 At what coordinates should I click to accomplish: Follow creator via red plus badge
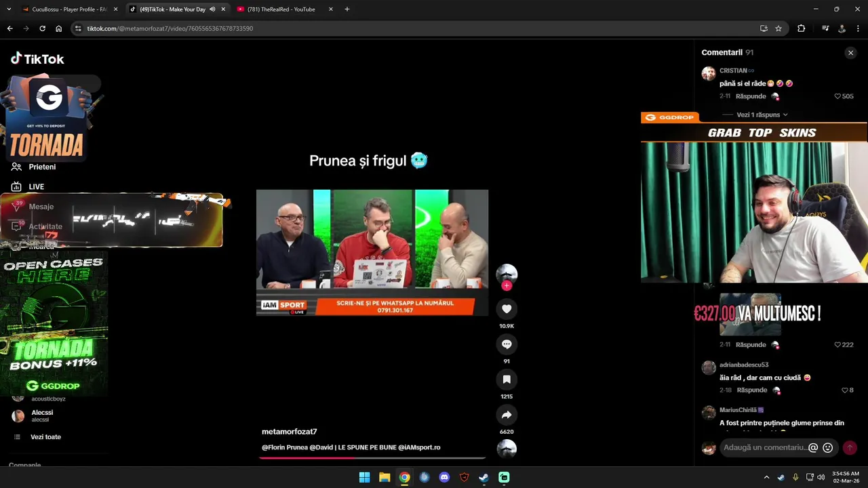point(507,285)
